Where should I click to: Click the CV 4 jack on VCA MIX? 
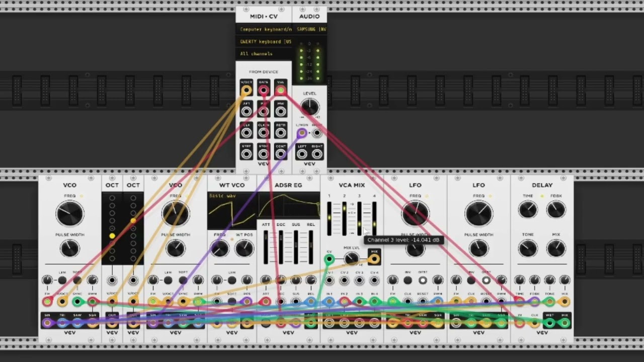pos(374,280)
